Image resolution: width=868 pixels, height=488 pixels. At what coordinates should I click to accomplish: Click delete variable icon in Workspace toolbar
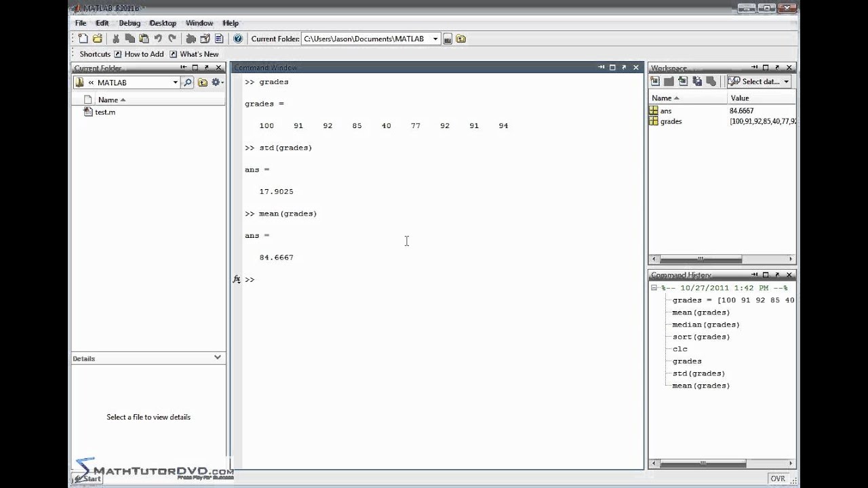coord(711,81)
